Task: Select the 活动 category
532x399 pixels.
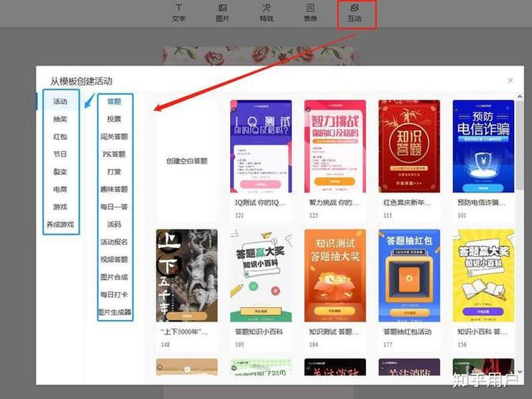Action: pos(61,101)
